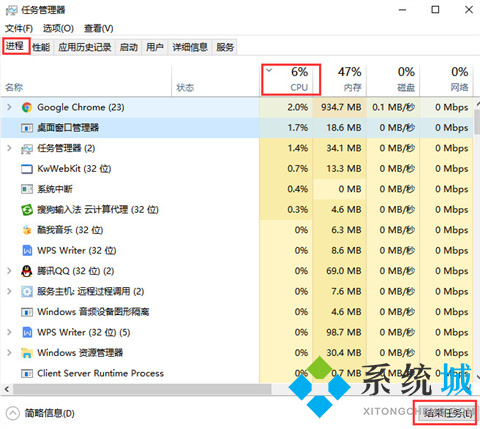The height and width of the screenshot is (429, 480).
Task: Select the Google Chrome process icon
Action: click(27, 107)
